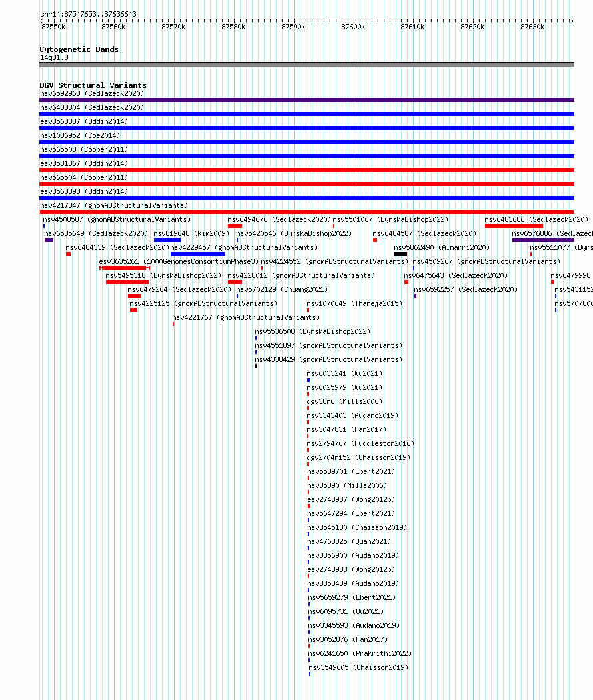
Task: Open nsv5495318 (ByrskaBishop2022) label
Action: pos(163,275)
